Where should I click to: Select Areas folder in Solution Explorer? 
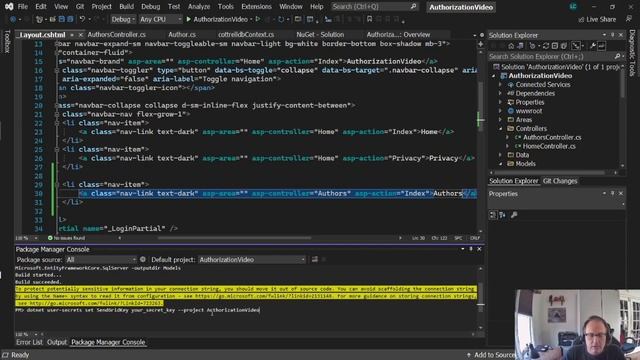(x=523, y=120)
